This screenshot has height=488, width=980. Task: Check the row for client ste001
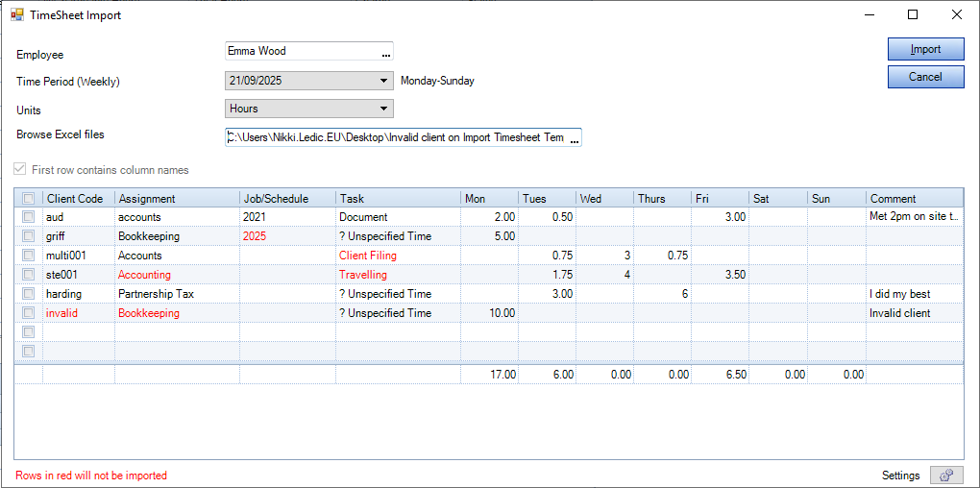28,275
